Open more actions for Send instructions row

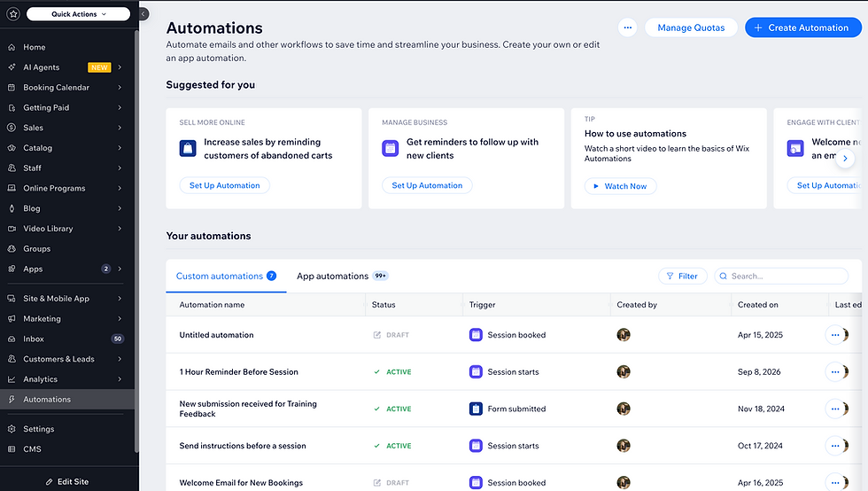[x=834, y=446]
